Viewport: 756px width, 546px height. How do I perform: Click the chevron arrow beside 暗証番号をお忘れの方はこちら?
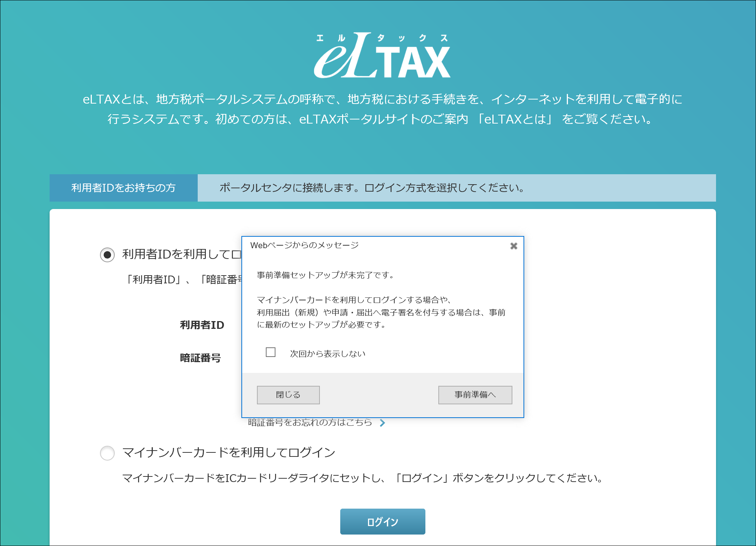382,423
